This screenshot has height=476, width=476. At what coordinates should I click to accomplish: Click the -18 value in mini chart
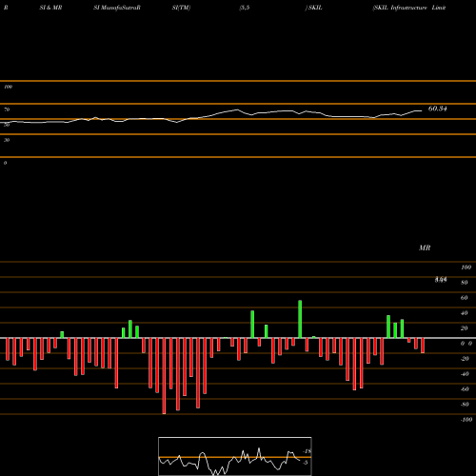click(307, 451)
